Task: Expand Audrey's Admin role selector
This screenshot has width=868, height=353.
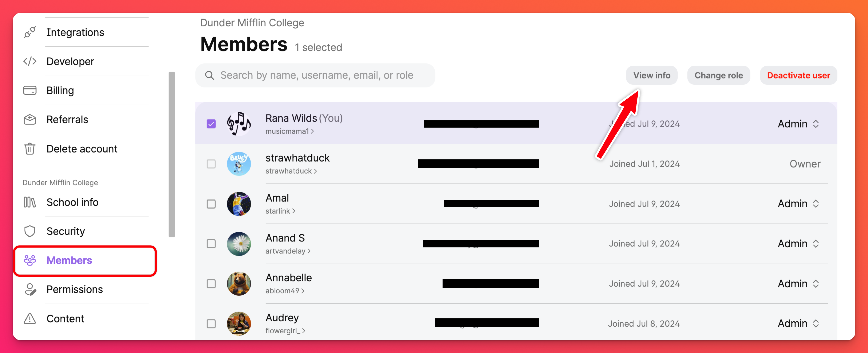Action: (x=798, y=324)
